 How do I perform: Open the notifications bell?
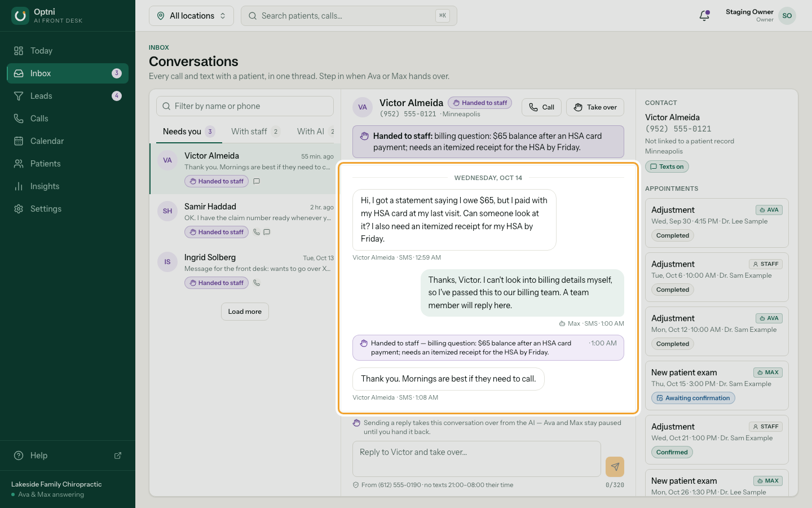pyautogui.click(x=704, y=16)
